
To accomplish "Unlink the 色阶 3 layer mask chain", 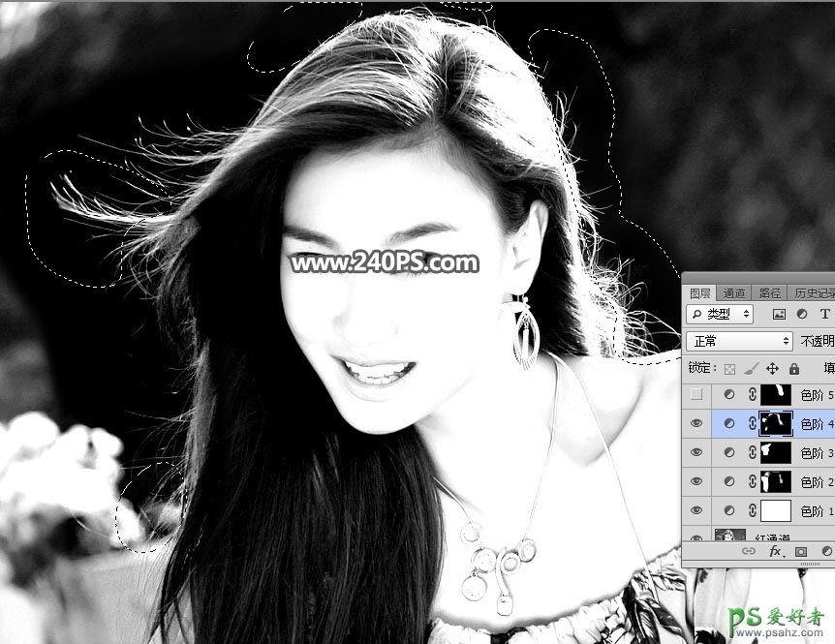I will click(752, 452).
